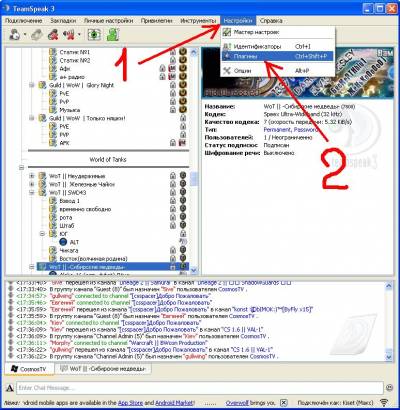Image resolution: width=400 pixels, height=410 pixels.
Task: Click the disconnect from server toolbar icon
Action: click(37, 35)
